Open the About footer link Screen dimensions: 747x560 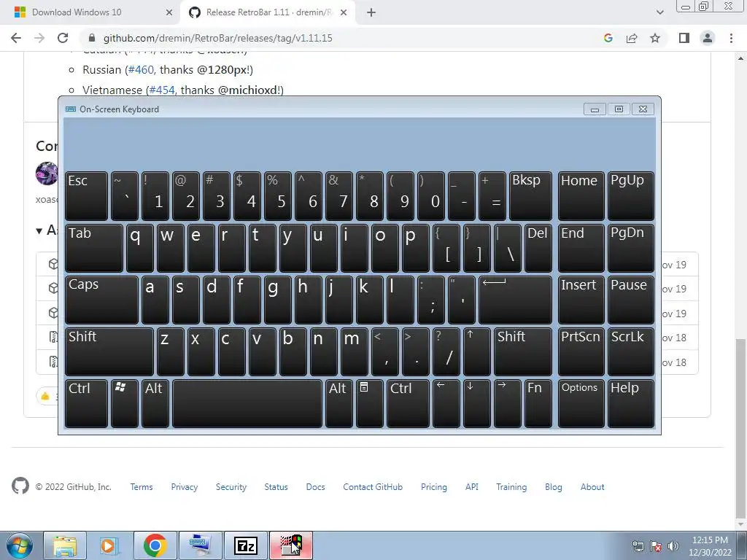[592, 486]
